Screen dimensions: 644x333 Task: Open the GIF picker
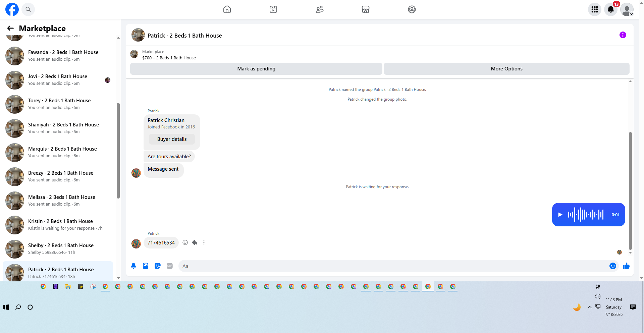tap(170, 266)
